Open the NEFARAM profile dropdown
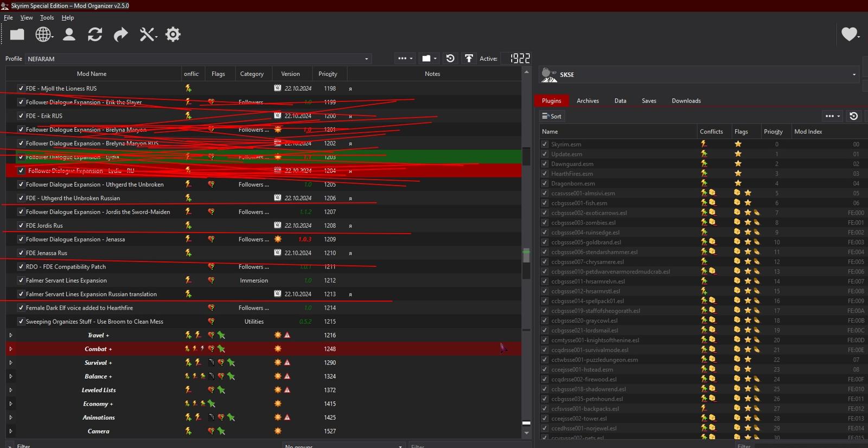Screen dimensions: 868x448 (198, 59)
